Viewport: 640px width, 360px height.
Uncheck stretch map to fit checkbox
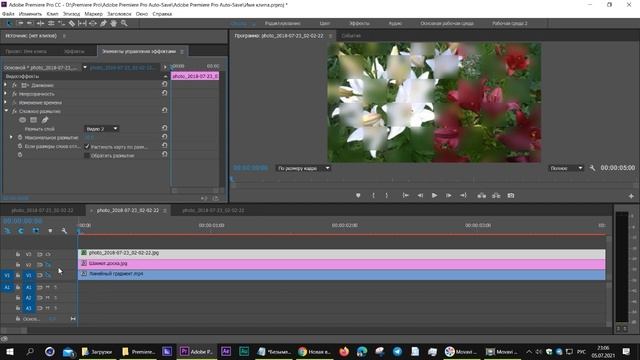click(87, 147)
